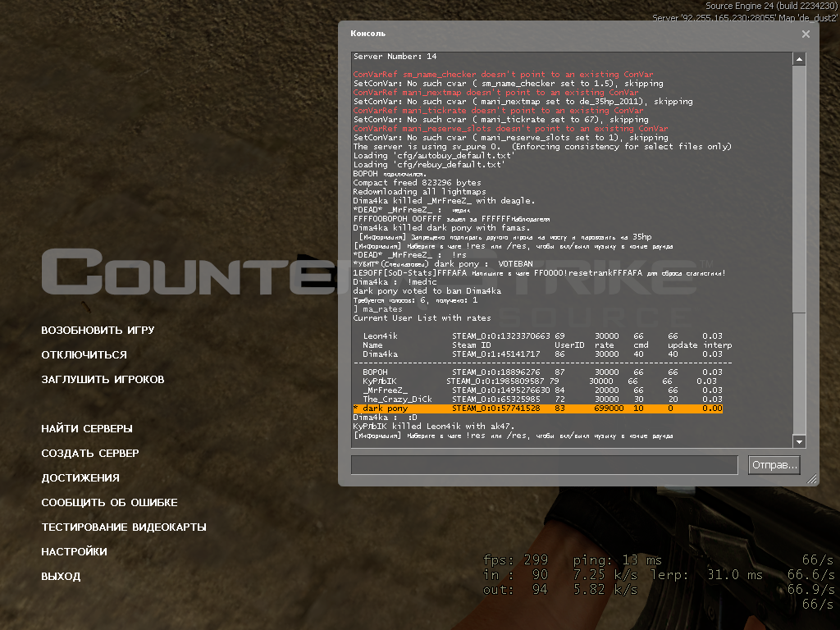The width and height of the screenshot is (840, 630).
Task: Click red 'mani_tickrate' ConVarRef error line
Action: tap(498, 111)
